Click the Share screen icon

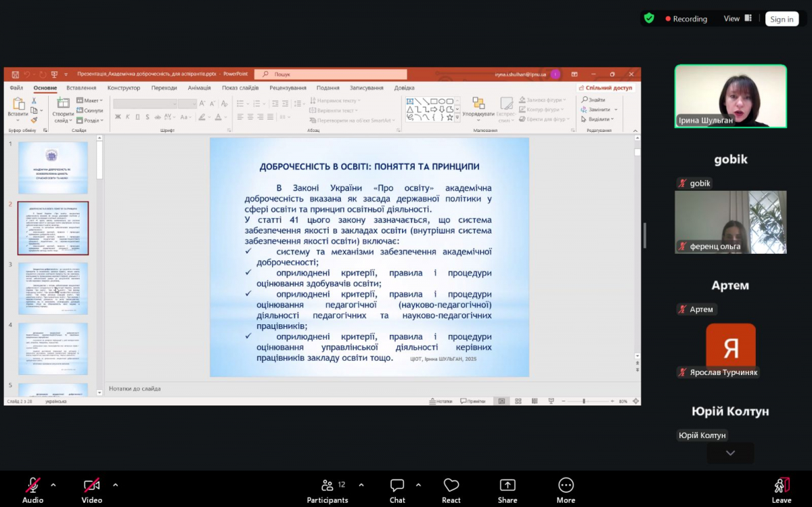(507, 490)
